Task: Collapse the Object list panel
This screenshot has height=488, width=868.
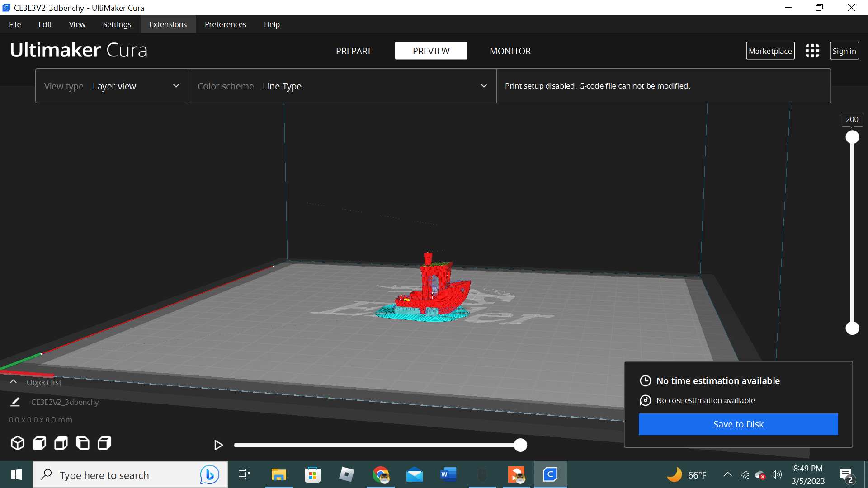Action: (x=14, y=382)
